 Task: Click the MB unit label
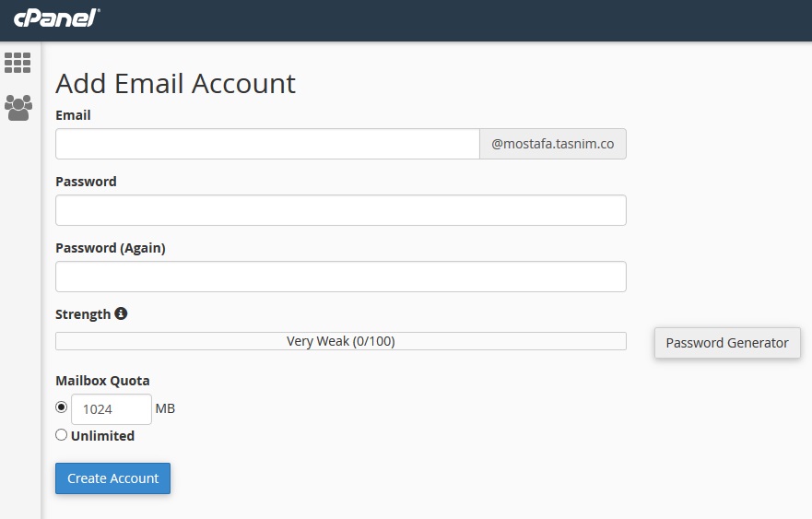pyautogui.click(x=165, y=408)
